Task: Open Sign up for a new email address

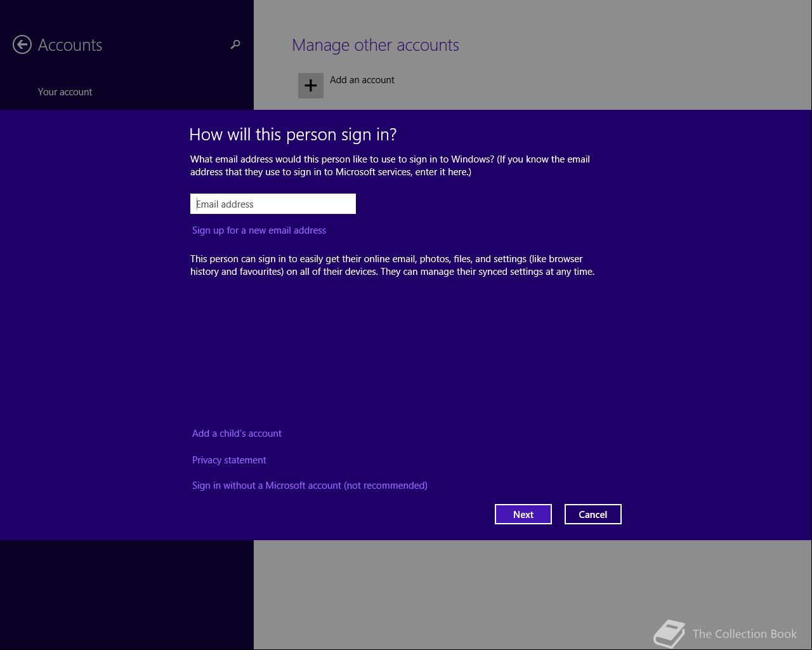Action: click(259, 230)
